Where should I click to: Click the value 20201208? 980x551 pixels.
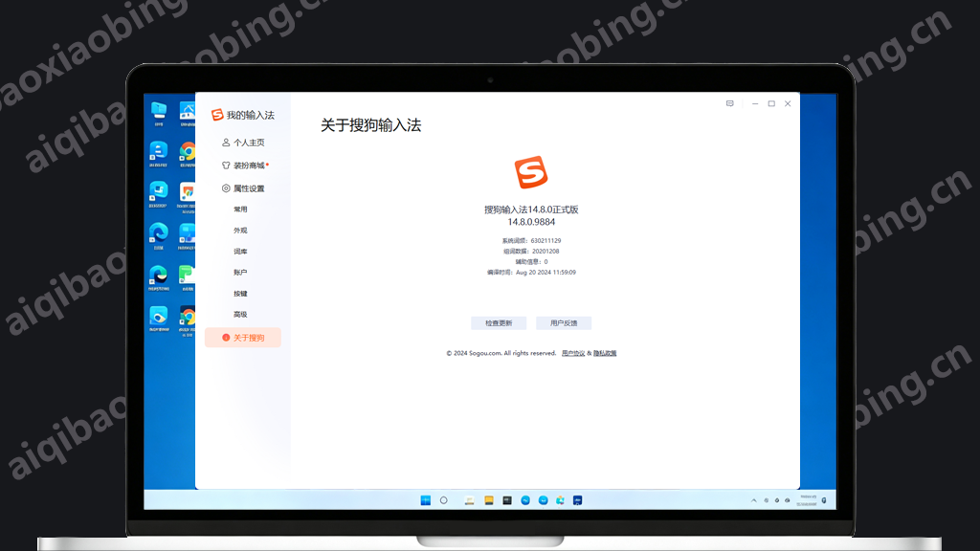pyautogui.click(x=546, y=252)
